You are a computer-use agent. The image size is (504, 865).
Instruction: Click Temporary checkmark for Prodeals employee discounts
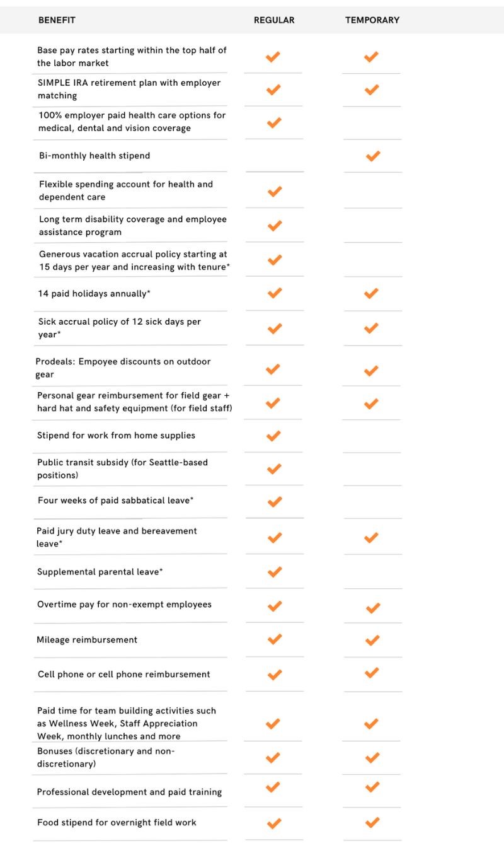click(372, 370)
